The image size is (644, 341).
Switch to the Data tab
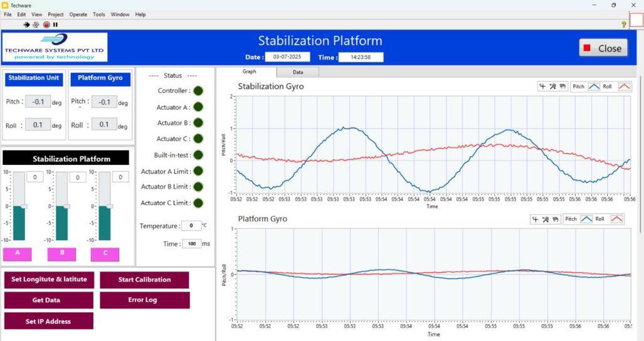298,72
